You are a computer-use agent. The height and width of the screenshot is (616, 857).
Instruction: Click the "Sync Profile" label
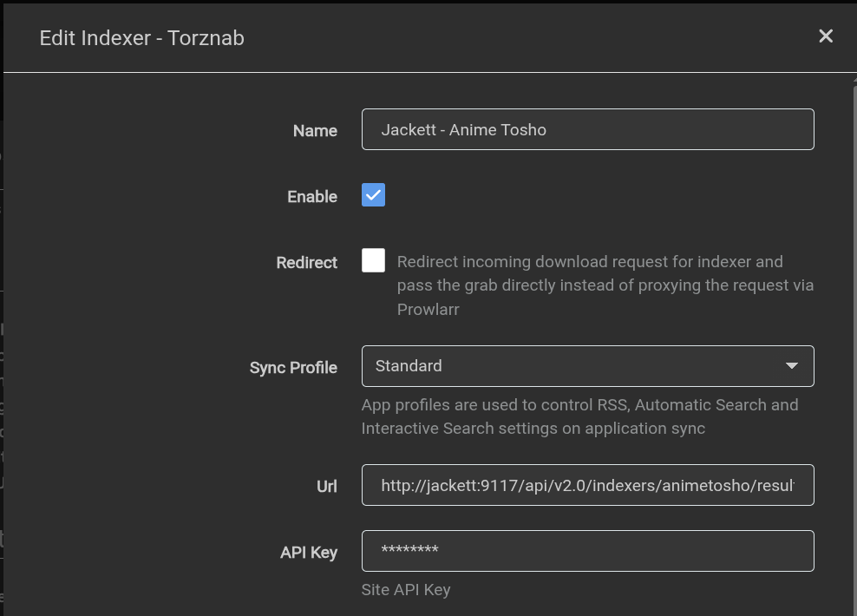[293, 368]
